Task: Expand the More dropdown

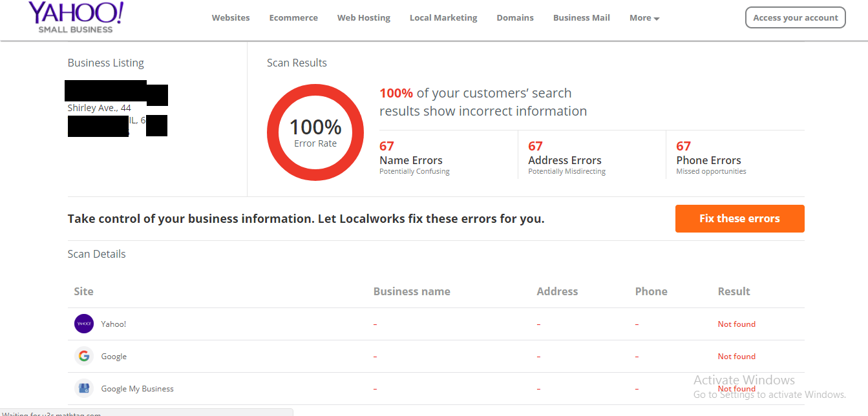Action: pyautogui.click(x=644, y=18)
